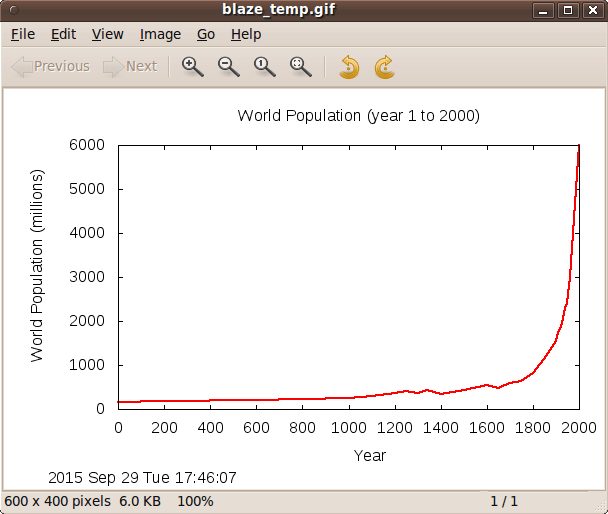Open the Image menu

(x=160, y=34)
